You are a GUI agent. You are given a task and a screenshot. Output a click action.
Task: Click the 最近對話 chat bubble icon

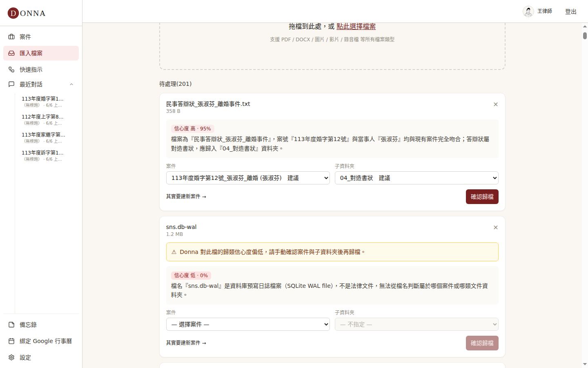[11, 84]
